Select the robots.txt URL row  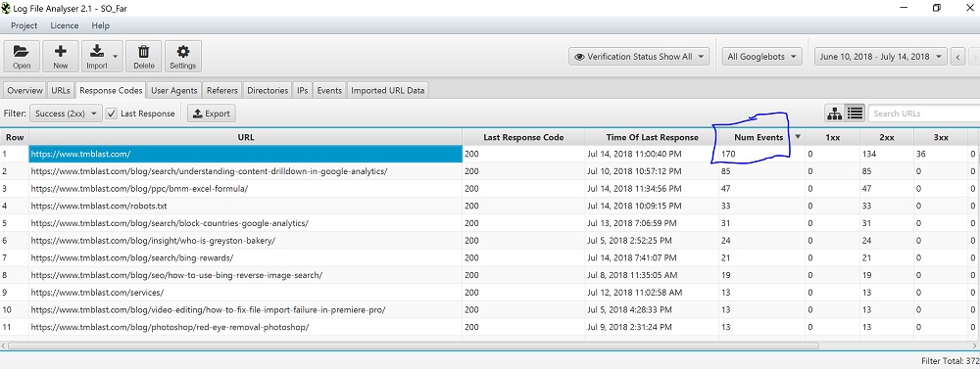pos(246,206)
